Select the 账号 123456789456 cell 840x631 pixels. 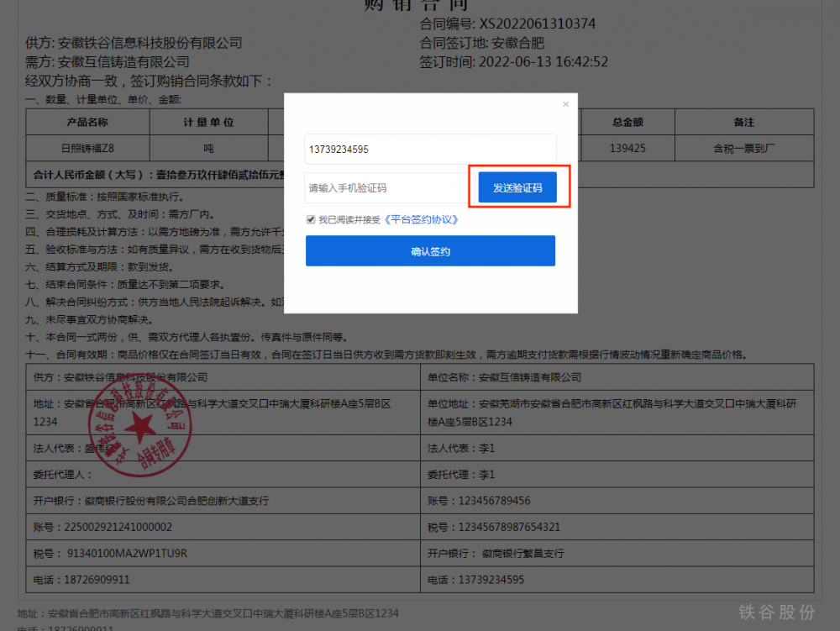click(x=479, y=501)
